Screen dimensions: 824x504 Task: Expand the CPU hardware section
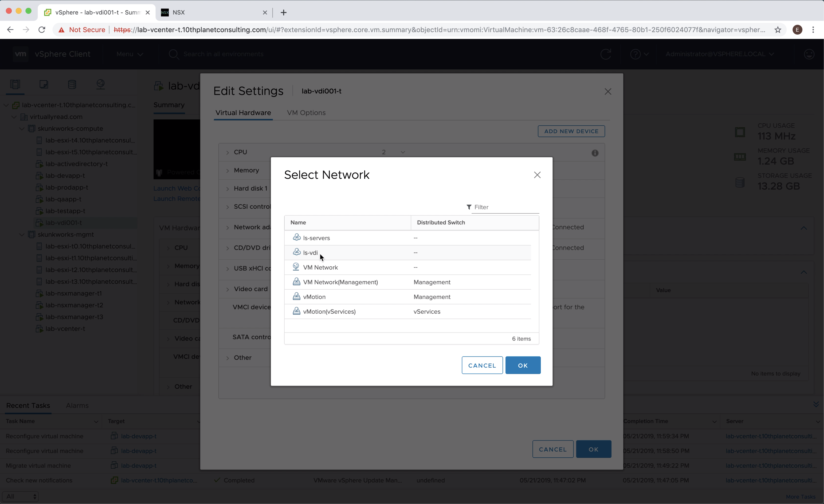[x=228, y=152]
